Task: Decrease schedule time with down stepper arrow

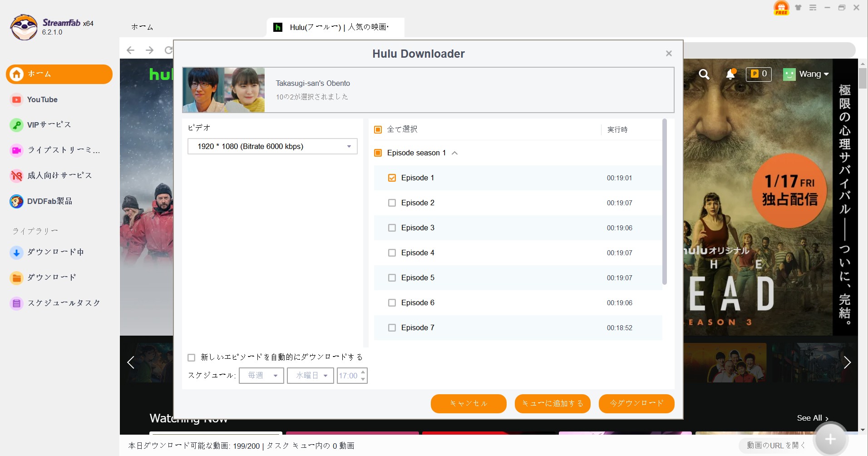Action: point(363,379)
